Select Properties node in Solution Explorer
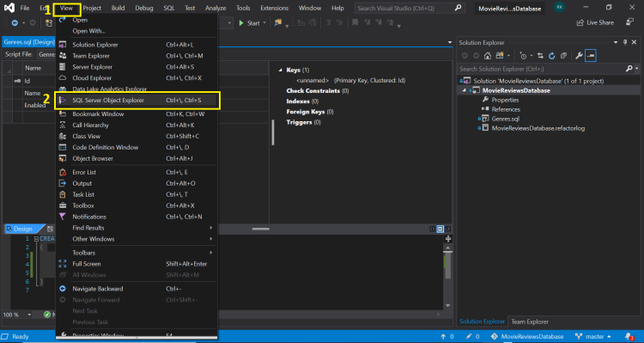 [505, 100]
